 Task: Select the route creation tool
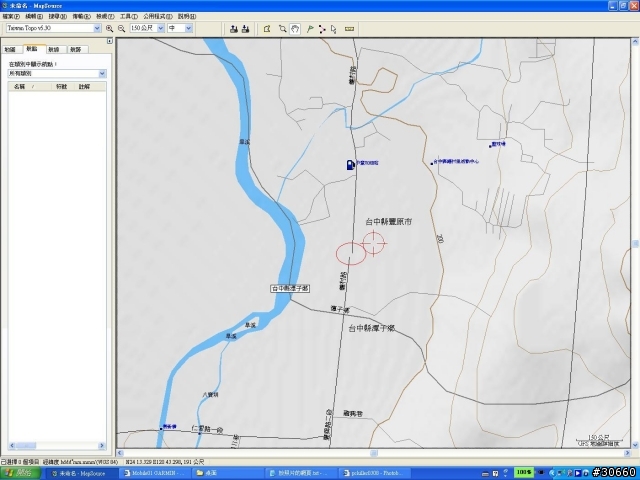[322, 29]
